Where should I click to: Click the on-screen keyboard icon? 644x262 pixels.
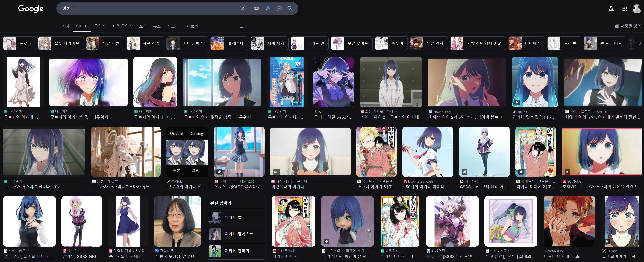(x=256, y=8)
